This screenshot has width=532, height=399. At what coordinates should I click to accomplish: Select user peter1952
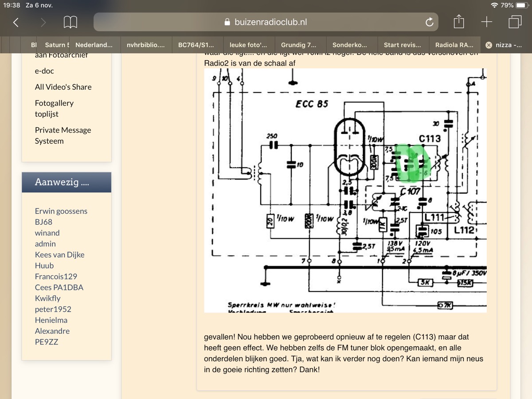(x=53, y=309)
